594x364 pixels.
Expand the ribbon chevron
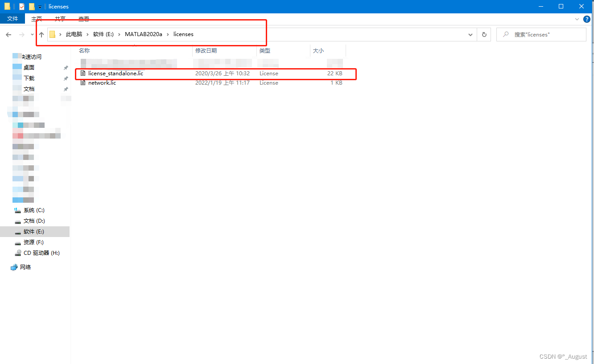[x=578, y=19]
